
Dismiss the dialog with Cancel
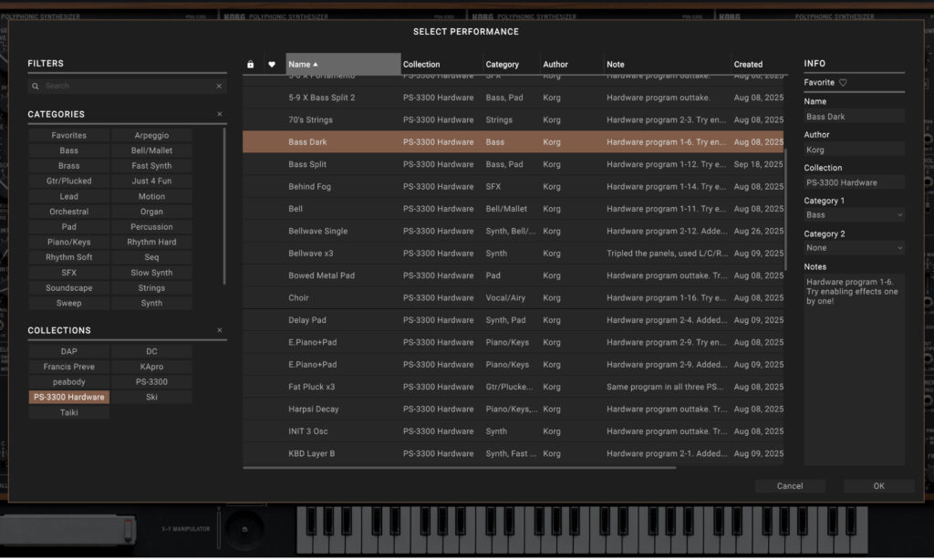click(790, 485)
